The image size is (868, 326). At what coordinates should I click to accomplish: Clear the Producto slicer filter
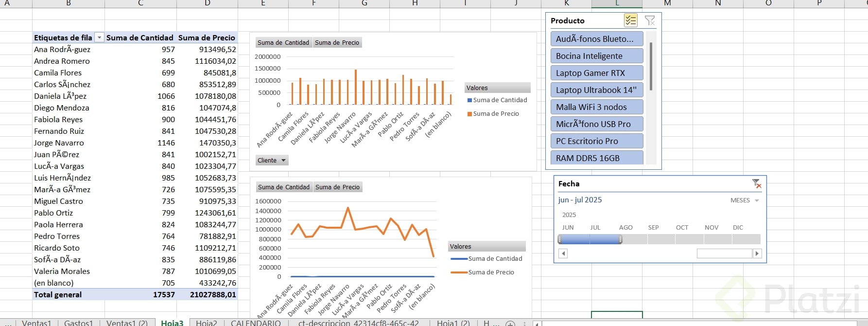coord(650,20)
